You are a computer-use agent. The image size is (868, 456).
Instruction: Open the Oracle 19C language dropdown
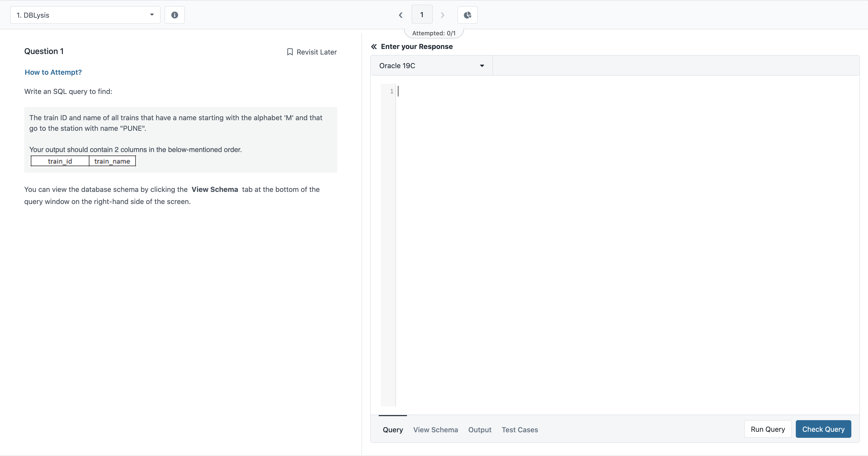pos(431,65)
